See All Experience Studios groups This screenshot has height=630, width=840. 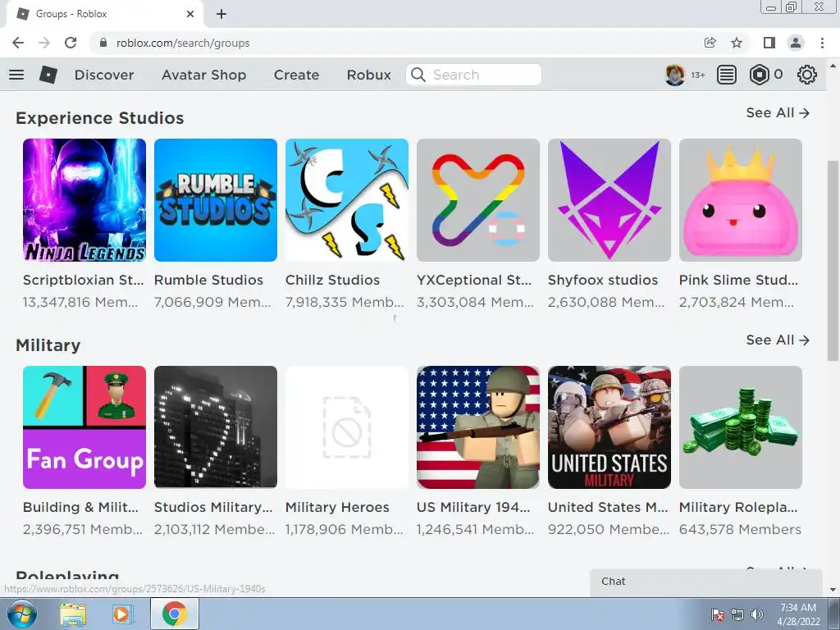pyautogui.click(x=778, y=113)
